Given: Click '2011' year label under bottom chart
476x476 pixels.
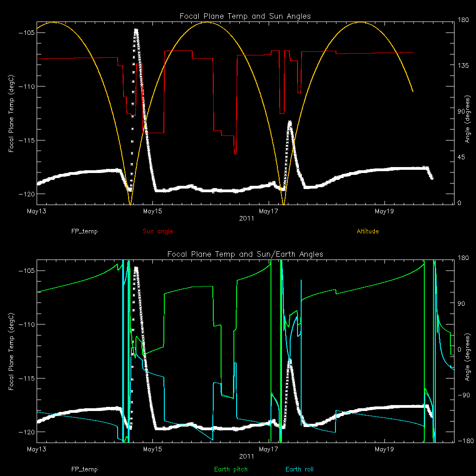Looking at the screenshot, I should 246,457.
